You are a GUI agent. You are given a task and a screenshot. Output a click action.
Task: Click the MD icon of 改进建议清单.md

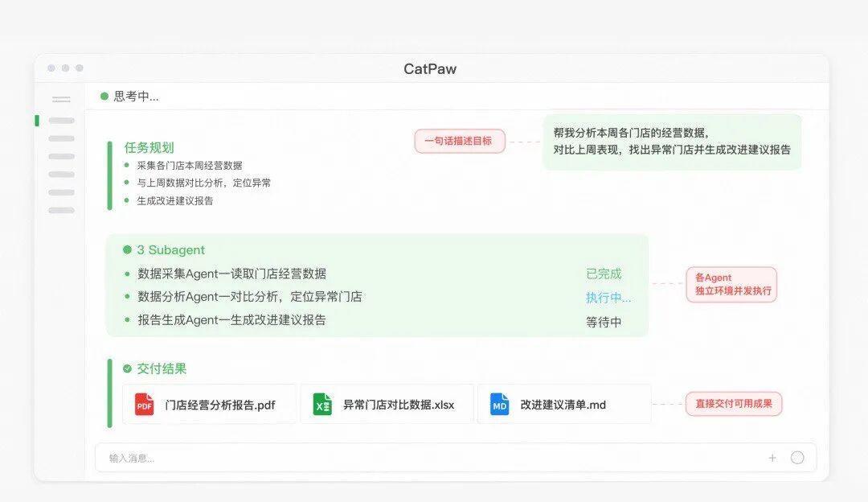(500, 405)
